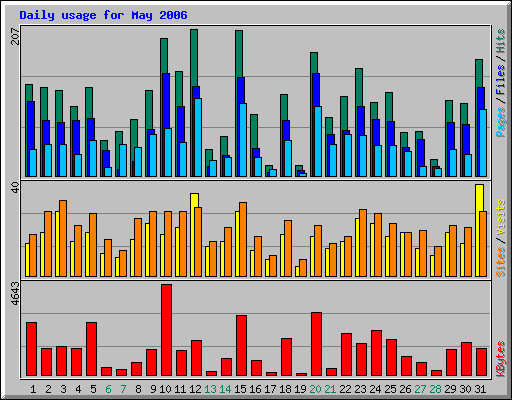
Task: Click day label '19' on the axis
Action: (x=300, y=389)
